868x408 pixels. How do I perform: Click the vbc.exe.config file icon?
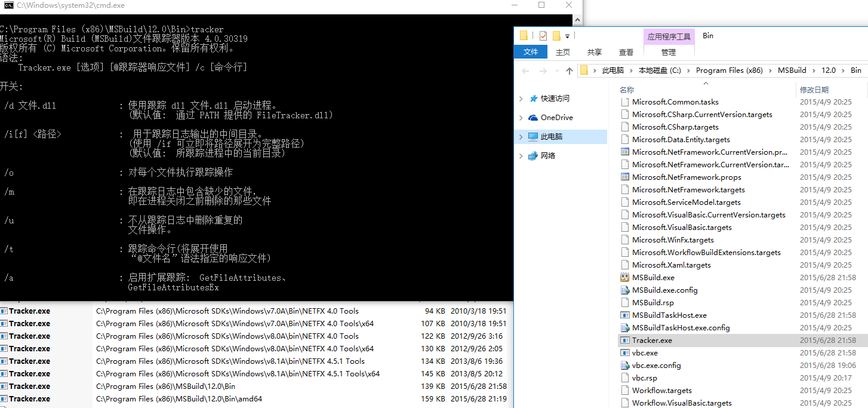[625, 366]
